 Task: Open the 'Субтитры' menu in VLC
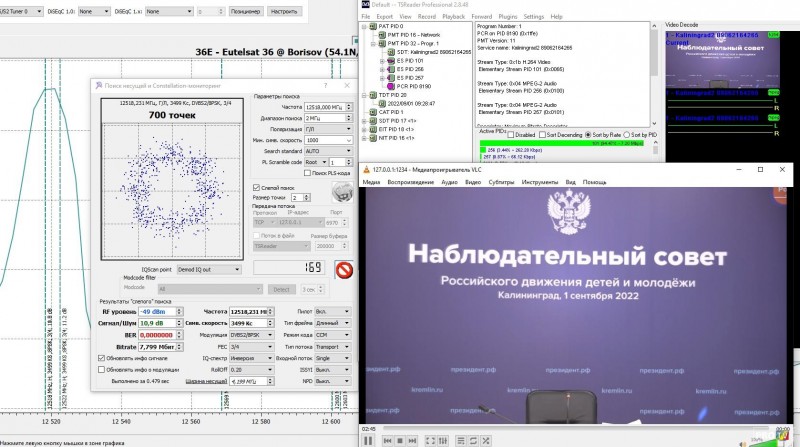tap(501, 182)
